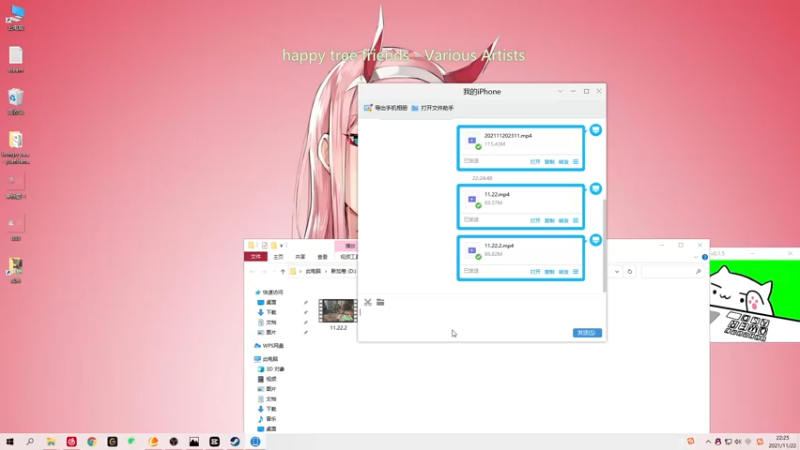Viewport: 800px width, 450px height.
Task: Open the 导出手机相册 export album tool
Action: pos(386,108)
